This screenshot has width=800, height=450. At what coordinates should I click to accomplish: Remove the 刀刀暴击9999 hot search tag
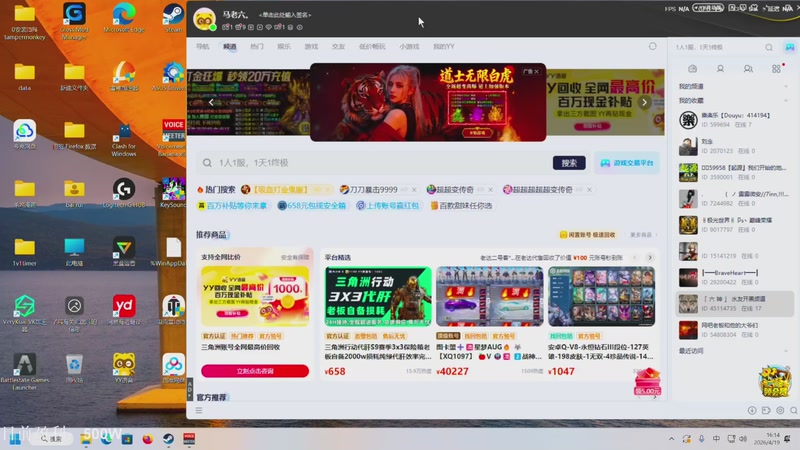[x=414, y=190]
